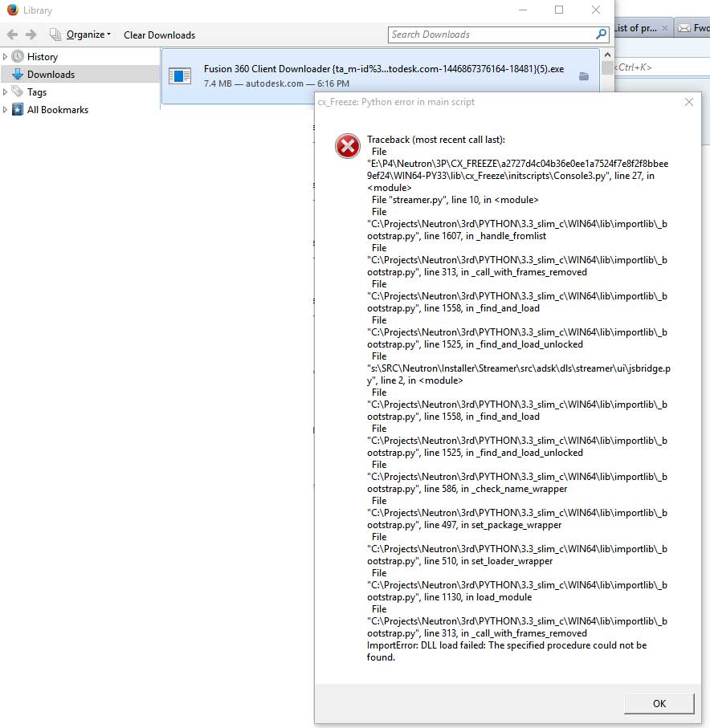Click the History clock icon

(x=18, y=57)
